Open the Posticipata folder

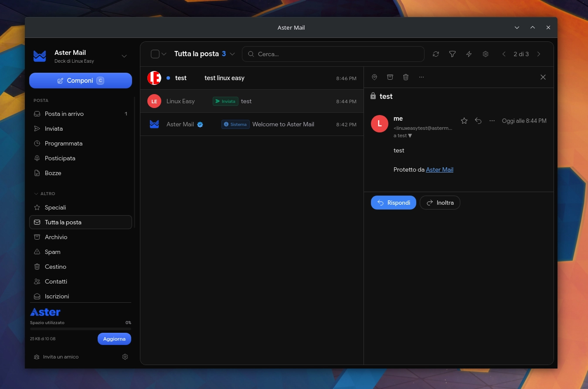81,158
